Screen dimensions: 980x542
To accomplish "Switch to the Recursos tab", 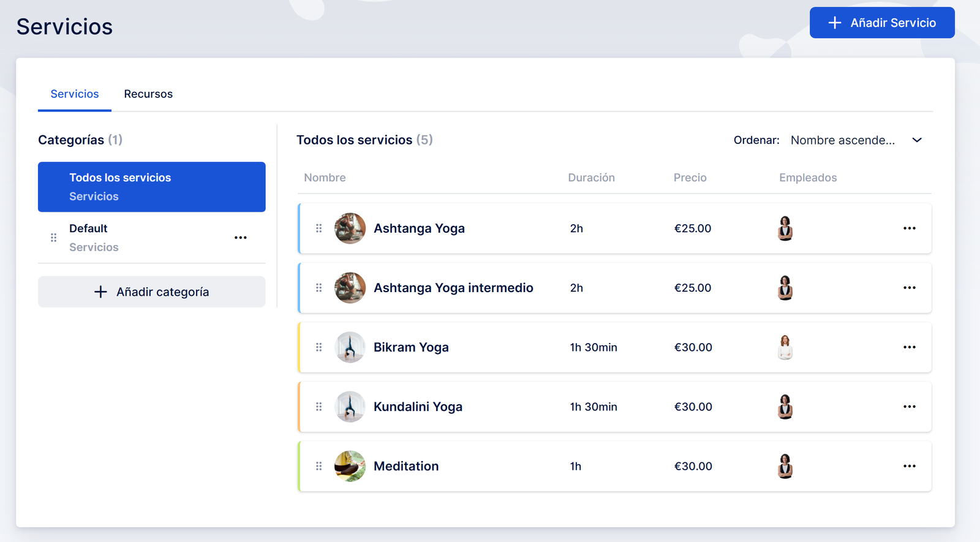I will [x=148, y=94].
